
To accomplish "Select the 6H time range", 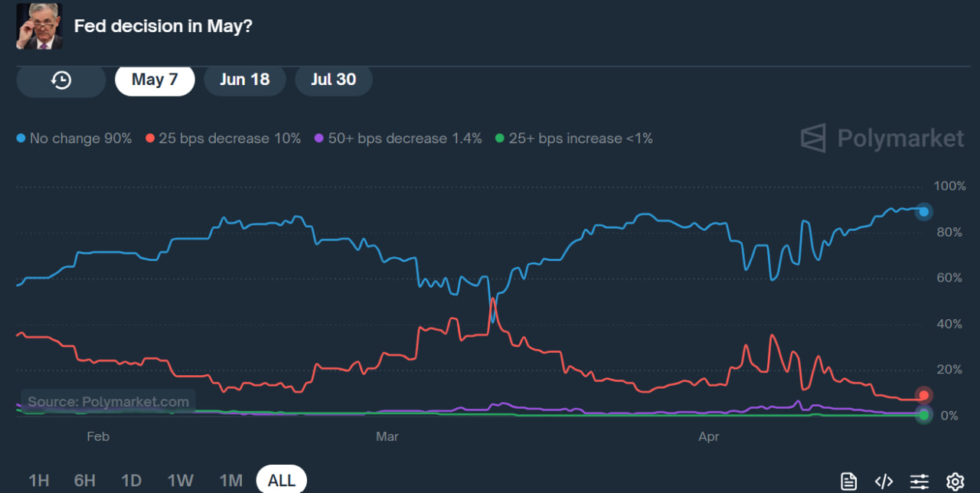I will [85, 481].
